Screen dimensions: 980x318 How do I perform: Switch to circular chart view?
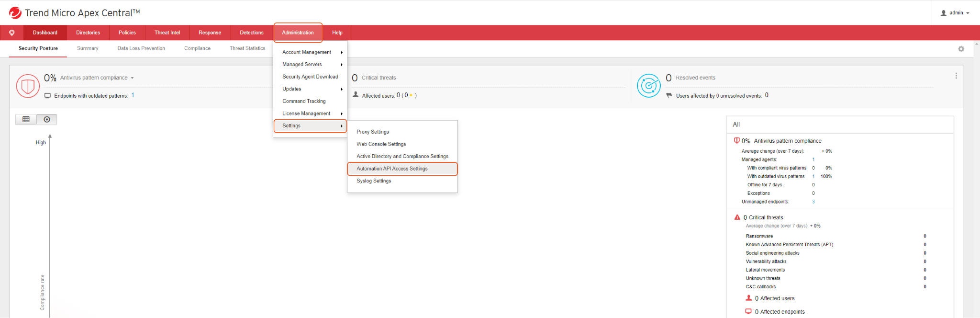(47, 119)
